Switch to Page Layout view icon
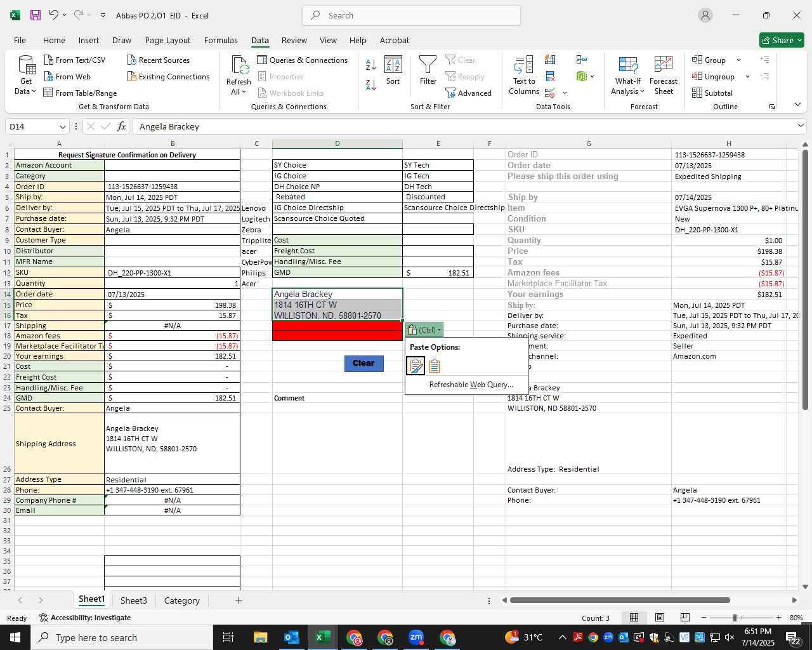 pos(660,618)
